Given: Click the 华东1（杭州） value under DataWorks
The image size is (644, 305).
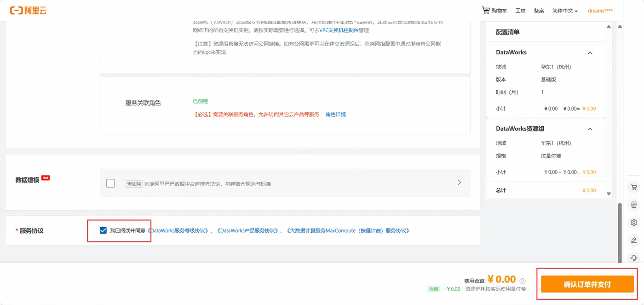Looking at the screenshot, I should pyautogui.click(x=556, y=67).
